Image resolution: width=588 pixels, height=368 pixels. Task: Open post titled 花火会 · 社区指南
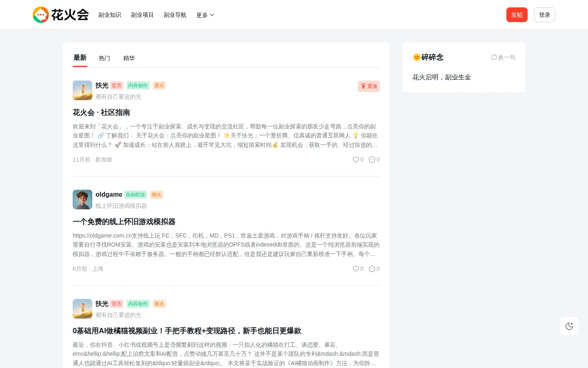coord(101,112)
